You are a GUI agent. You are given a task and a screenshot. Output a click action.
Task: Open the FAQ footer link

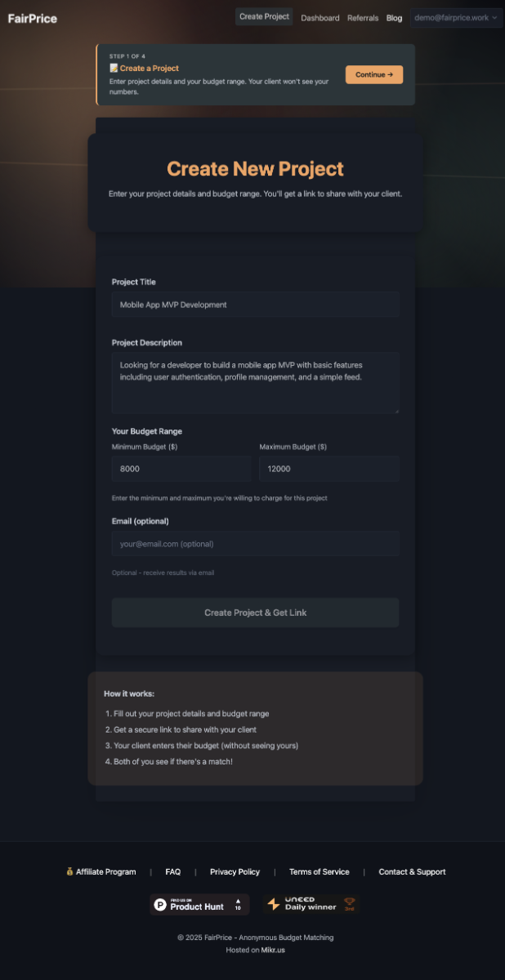pos(173,872)
